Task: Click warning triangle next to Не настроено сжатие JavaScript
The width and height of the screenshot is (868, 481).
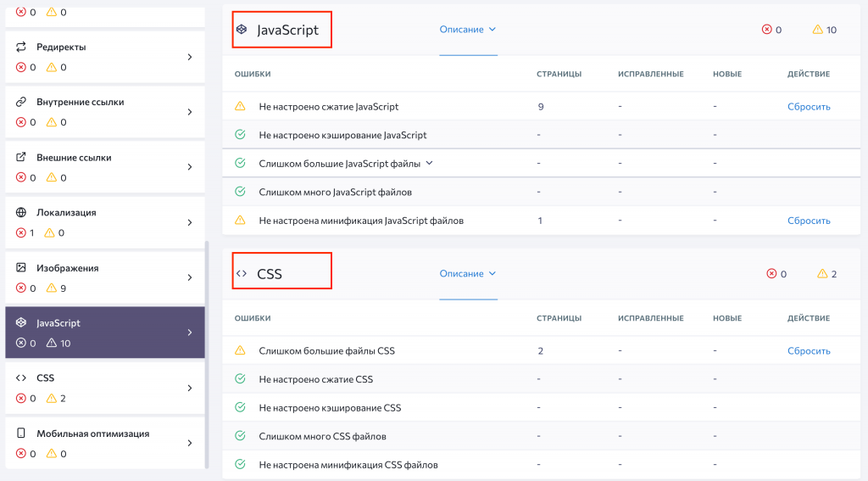Action: (240, 107)
